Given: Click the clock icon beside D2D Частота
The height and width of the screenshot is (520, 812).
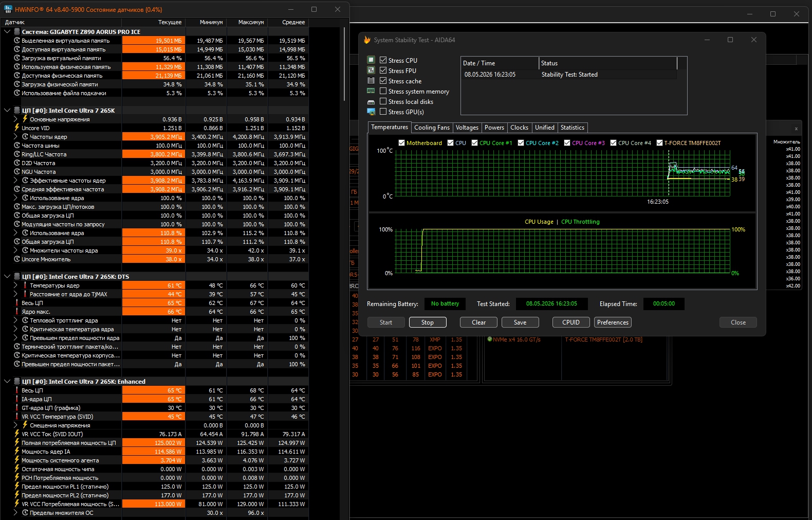Looking at the screenshot, I should click(x=17, y=163).
